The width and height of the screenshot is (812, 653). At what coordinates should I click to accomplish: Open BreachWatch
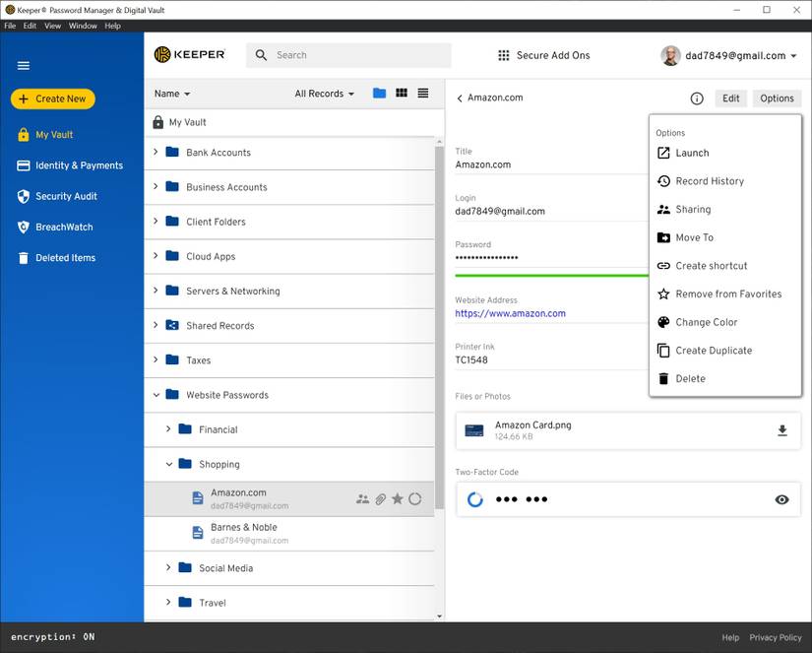[x=55, y=227]
